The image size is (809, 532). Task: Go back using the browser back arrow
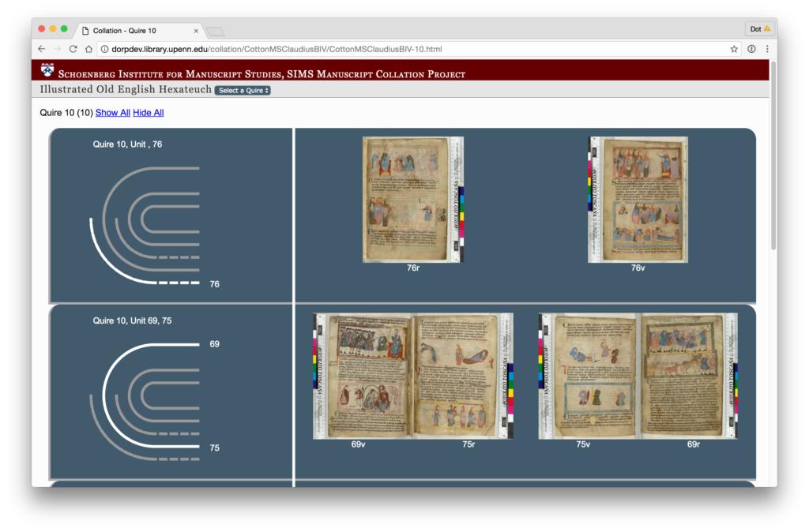pos(42,49)
